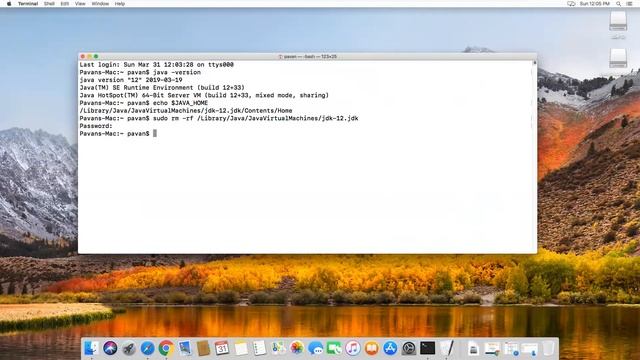Open the yellow Notes icon in Dock
This screenshot has width=640, height=360.
point(241,348)
